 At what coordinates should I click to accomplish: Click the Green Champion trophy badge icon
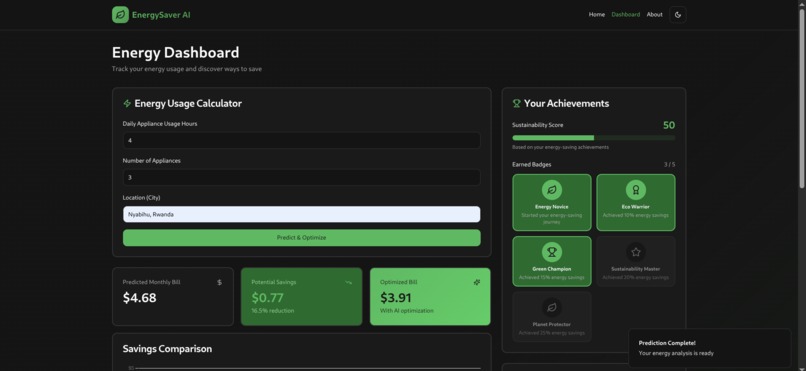(552, 252)
